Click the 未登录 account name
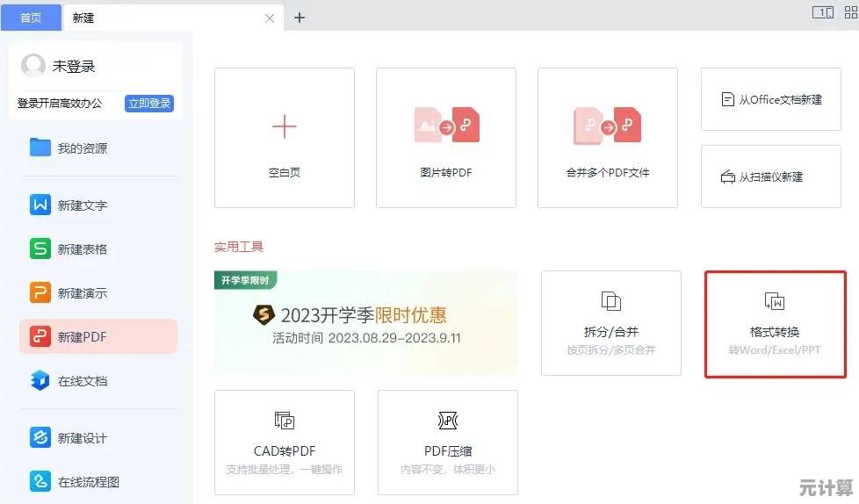Screen dimensions: 859x504 74,66
